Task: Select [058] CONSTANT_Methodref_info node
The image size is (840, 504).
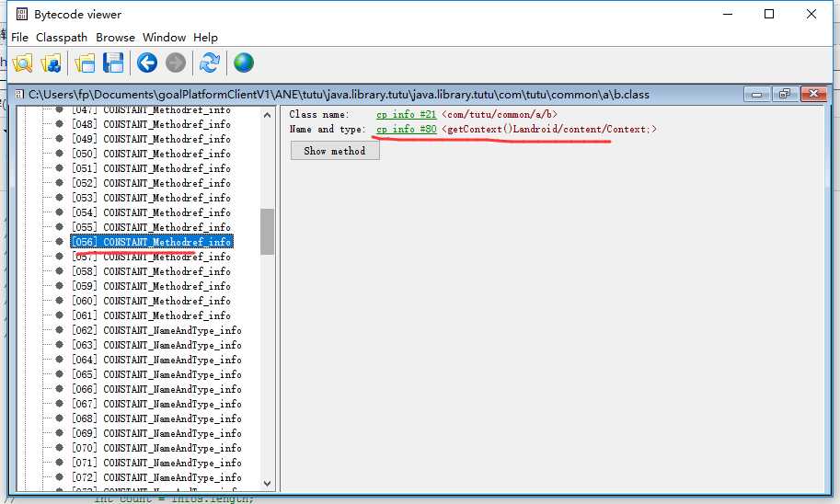Action: 151,271
